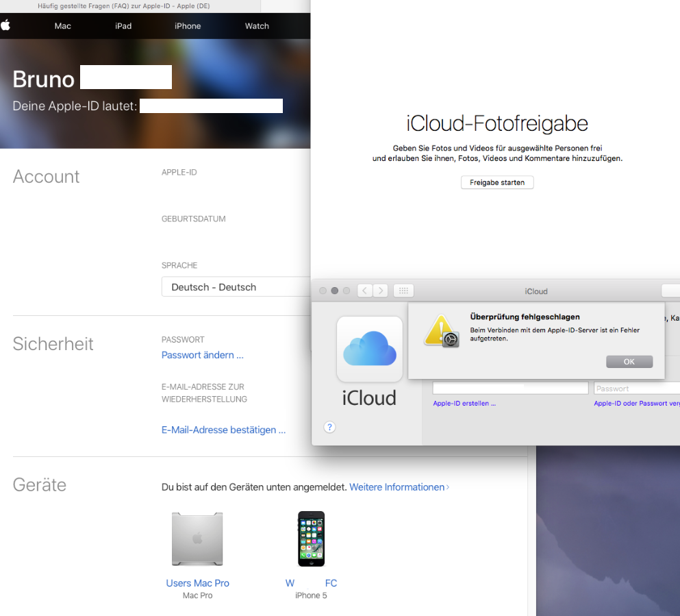Open the Mac tab in Apple navigation
This screenshot has width=680, height=616.
click(x=63, y=26)
